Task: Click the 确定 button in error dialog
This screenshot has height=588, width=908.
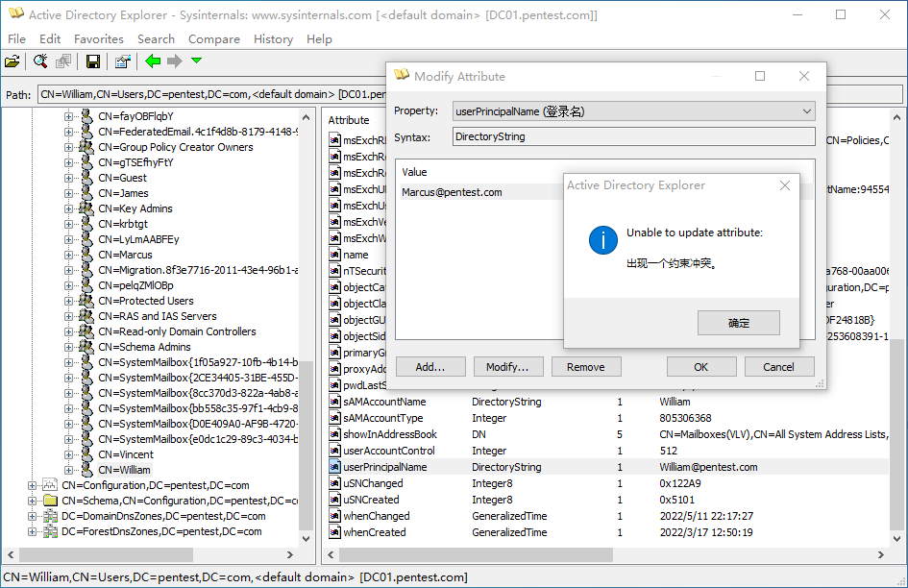Action: coord(738,323)
